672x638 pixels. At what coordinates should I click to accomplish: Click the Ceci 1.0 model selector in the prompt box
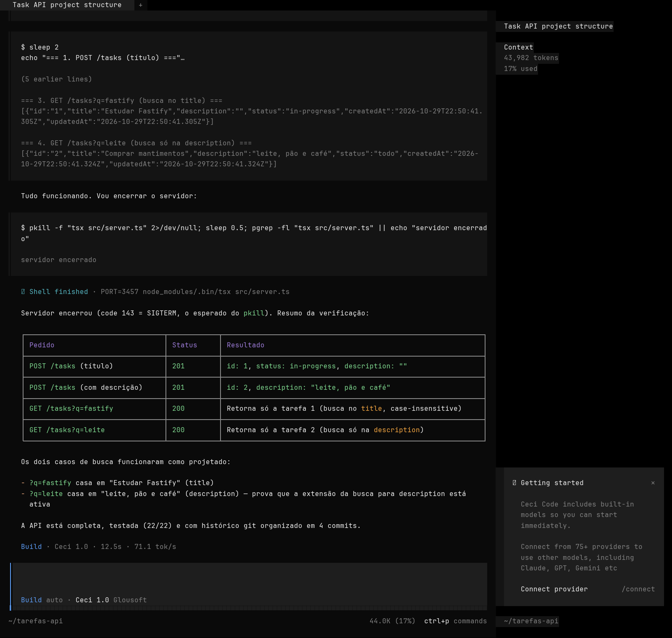[x=92, y=600]
